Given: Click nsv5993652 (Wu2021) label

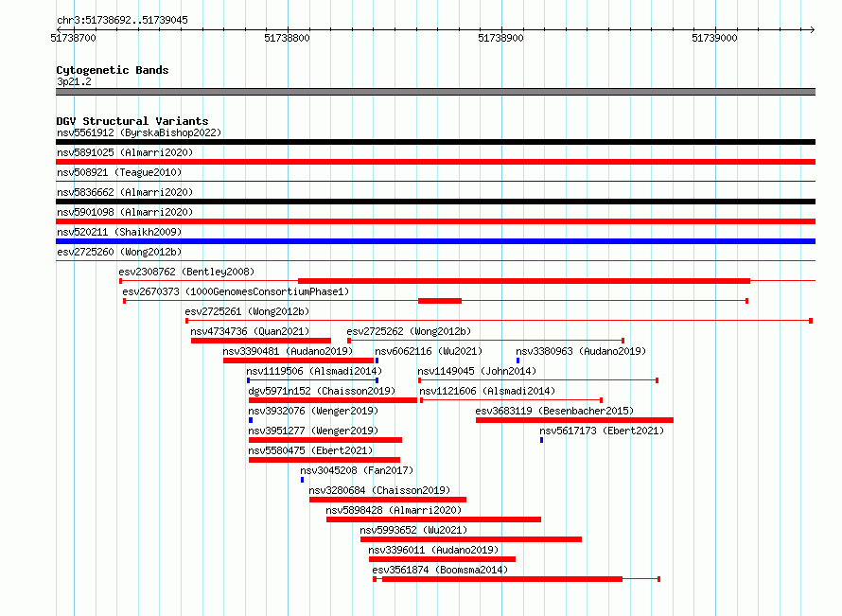Looking at the screenshot, I should [x=413, y=530].
